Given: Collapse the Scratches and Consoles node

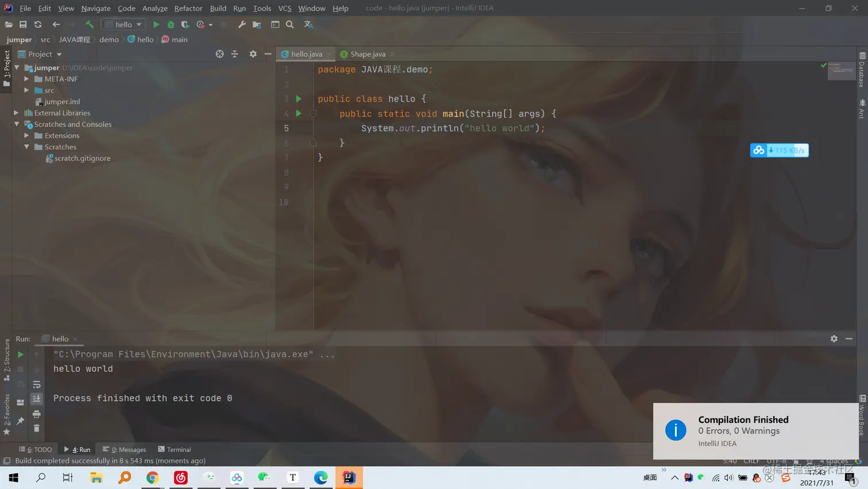Looking at the screenshot, I should (x=17, y=124).
